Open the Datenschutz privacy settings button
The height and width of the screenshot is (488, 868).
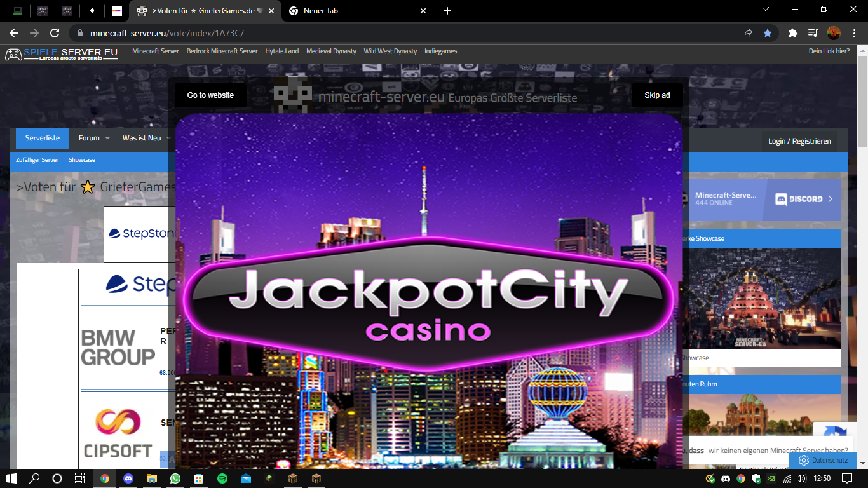click(823, 460)
